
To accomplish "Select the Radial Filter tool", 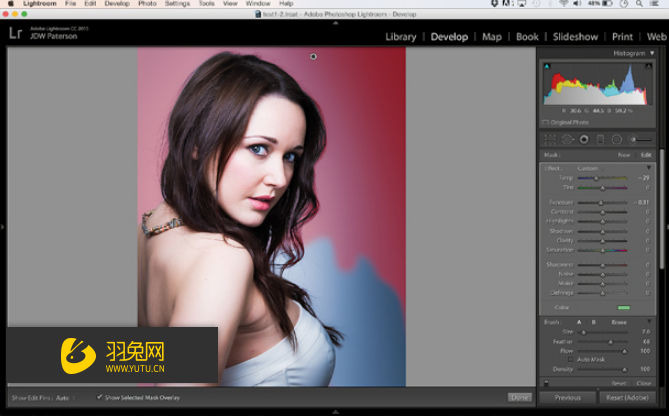I will pos(617,139).
